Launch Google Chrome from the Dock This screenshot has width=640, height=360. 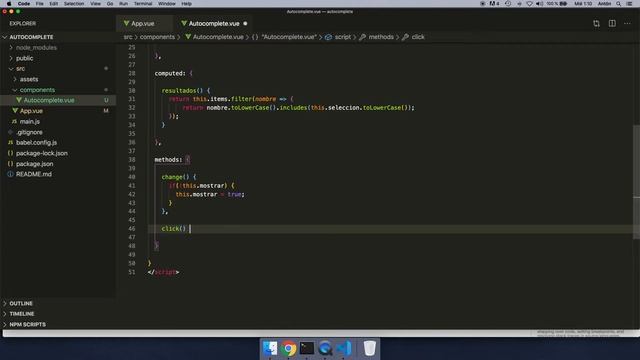289,349
